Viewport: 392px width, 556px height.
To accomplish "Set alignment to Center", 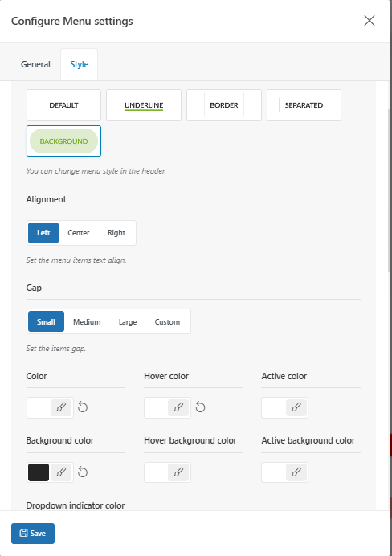I will (79, 233).
